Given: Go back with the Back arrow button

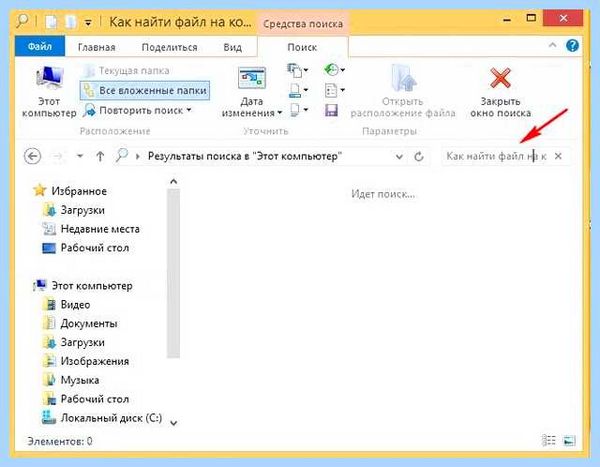Looking at the screenshot, I should (x=33, y=156).
